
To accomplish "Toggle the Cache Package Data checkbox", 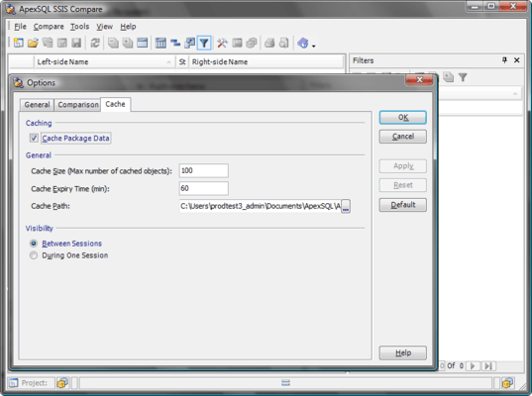I will (34, 138).
